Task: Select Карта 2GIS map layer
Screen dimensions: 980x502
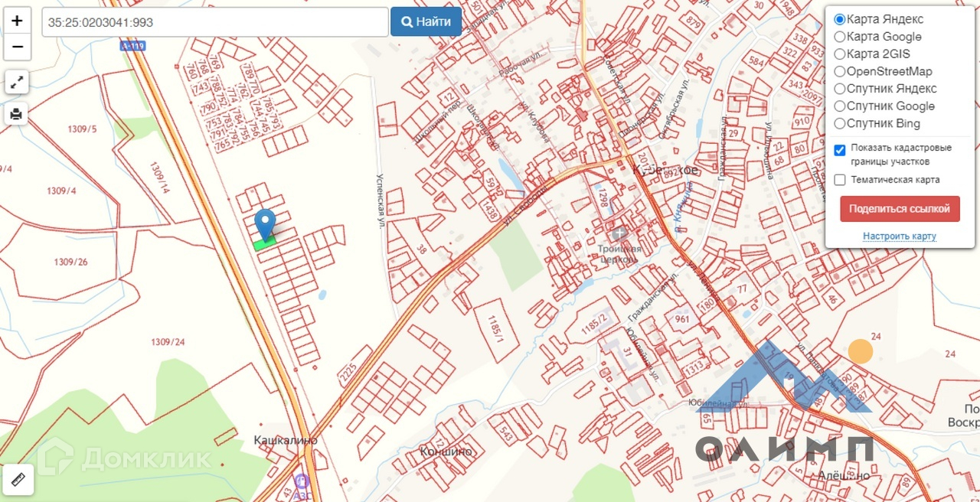Action: tap(839, 54)
